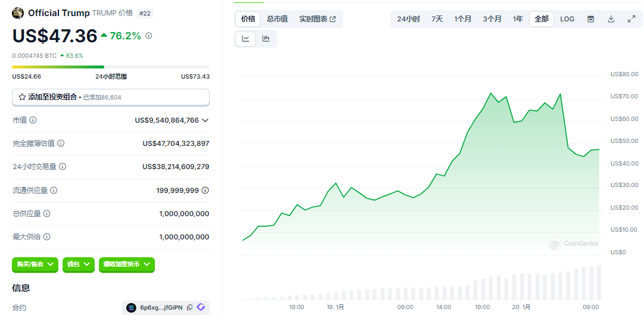Expand chart to fullscreen
This screenshot has height=315, width=644.
[631, 19]
